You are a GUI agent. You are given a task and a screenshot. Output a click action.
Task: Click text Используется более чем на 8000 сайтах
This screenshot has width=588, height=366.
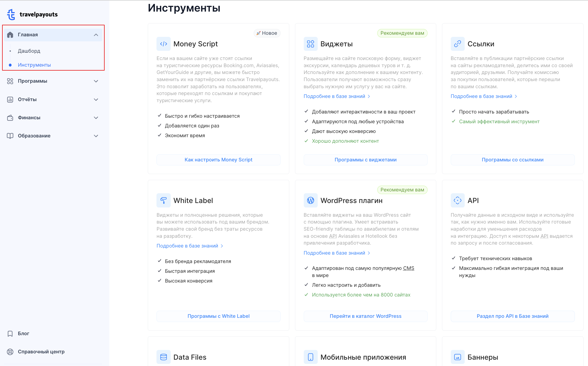tap(361, 295)
